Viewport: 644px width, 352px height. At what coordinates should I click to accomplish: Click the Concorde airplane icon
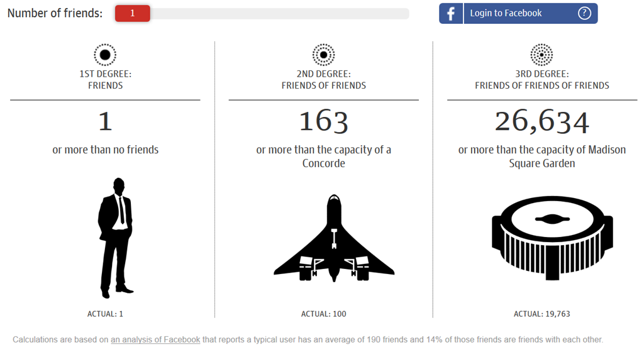coord(334,238)
